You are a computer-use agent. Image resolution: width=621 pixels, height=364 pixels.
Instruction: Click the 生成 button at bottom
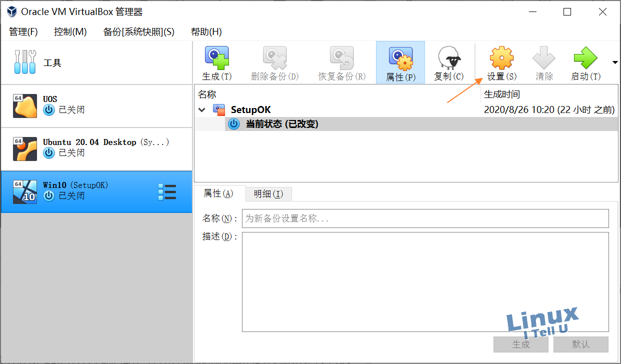(521, 344)
